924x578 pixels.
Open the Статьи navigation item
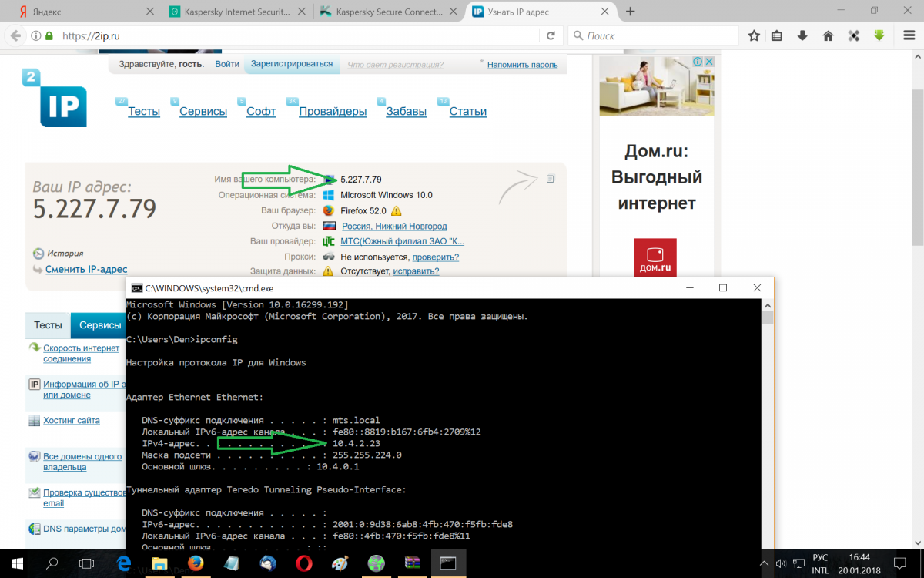467,111
